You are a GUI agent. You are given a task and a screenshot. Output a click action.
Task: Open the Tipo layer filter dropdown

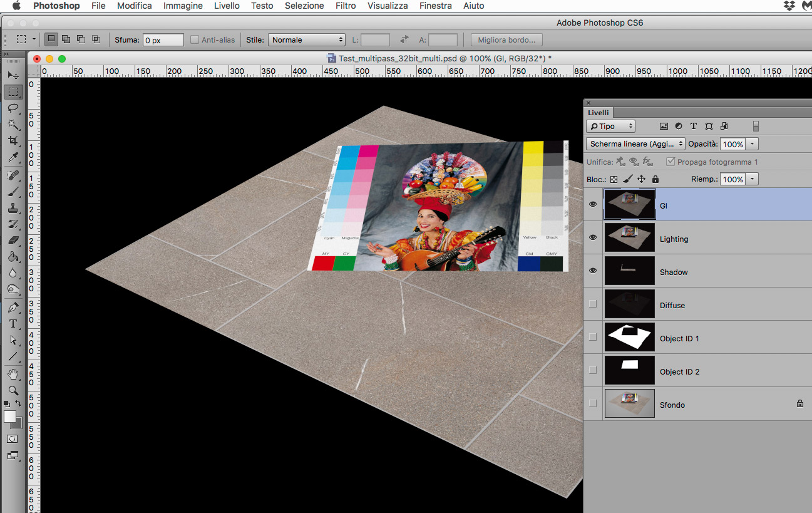pos(611,126)
